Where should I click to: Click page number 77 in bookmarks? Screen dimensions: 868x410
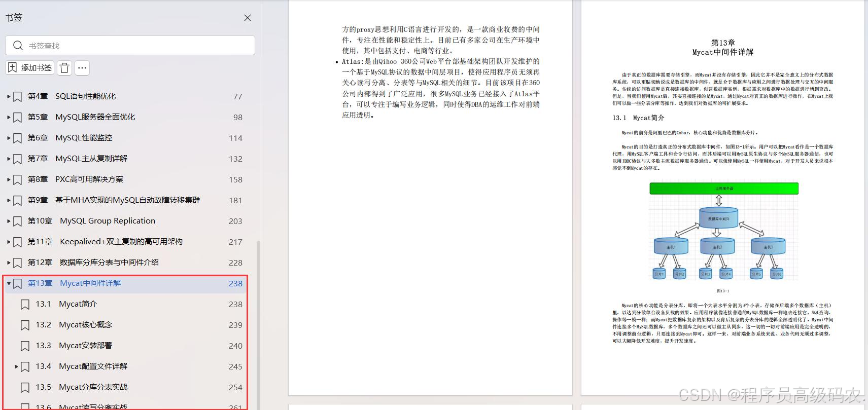237,97
